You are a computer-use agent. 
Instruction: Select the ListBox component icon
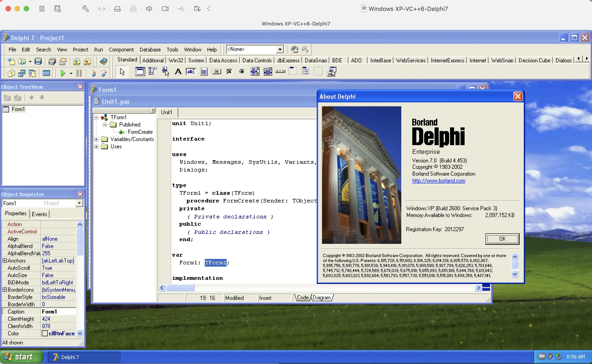(255, 71)
